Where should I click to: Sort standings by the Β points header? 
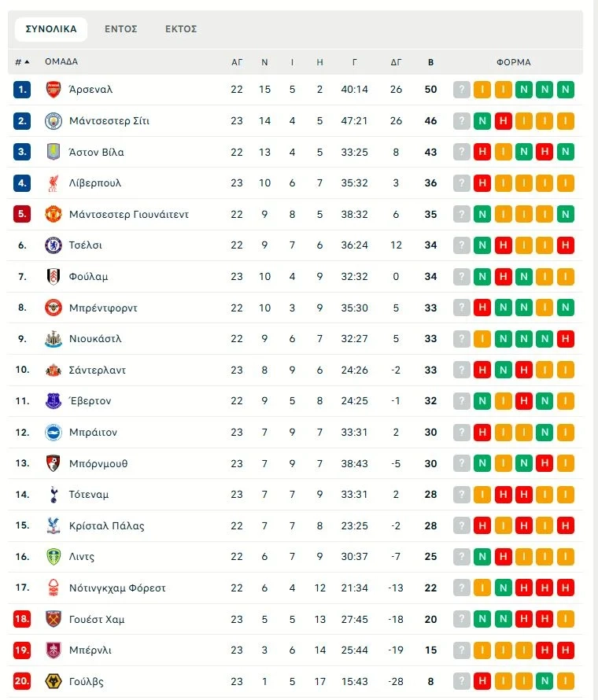tap(430, 62)
